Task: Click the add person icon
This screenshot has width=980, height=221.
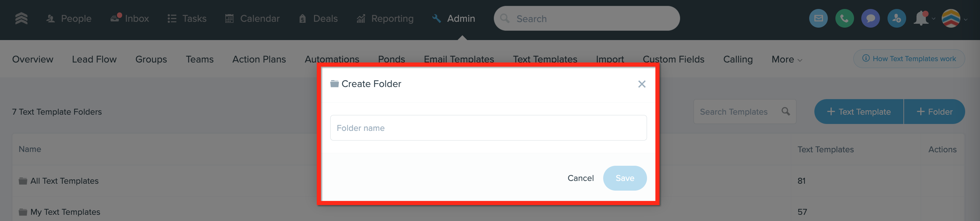Action: [896, 18]
